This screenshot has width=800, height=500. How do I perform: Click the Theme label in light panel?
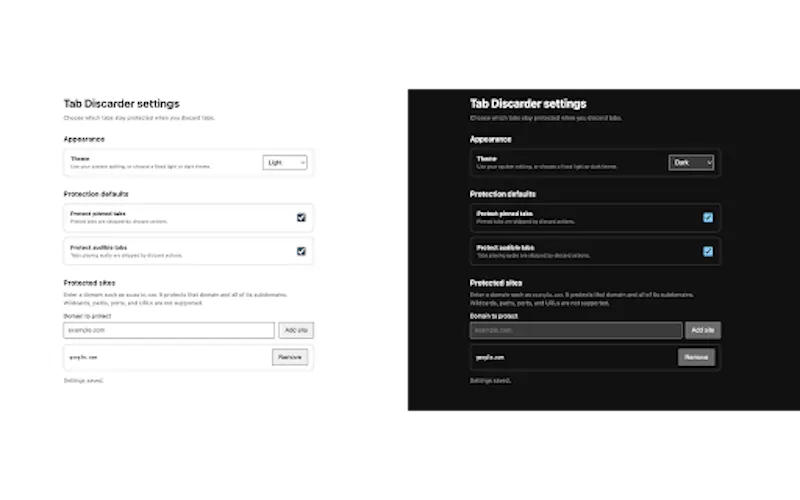click(80, 159)
